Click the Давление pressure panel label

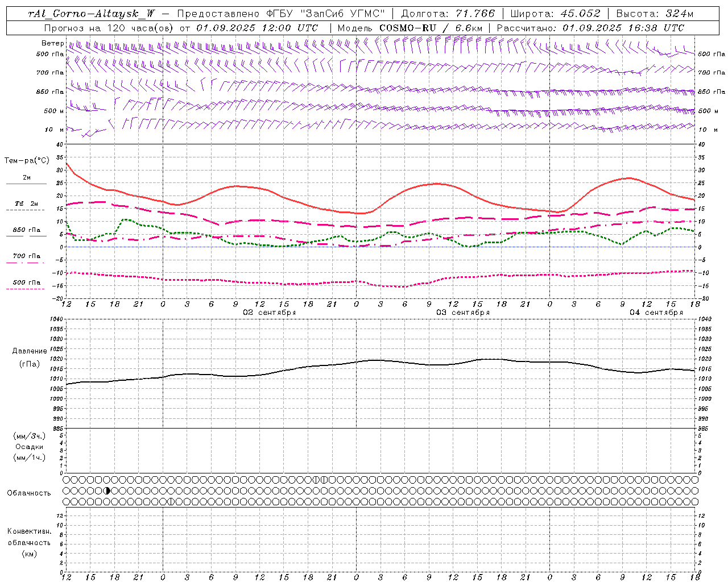(x=30, y=351)
